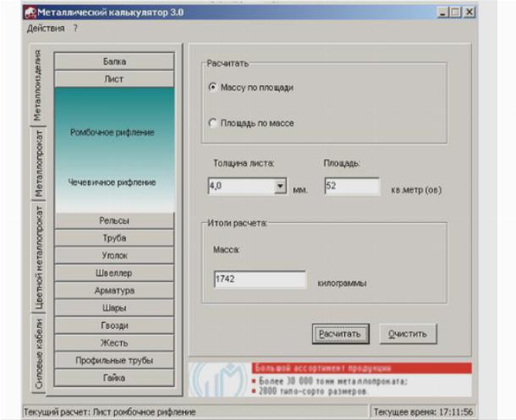516x420 pixels.
Task: Expand the Балка category
Action: point(114,62)
